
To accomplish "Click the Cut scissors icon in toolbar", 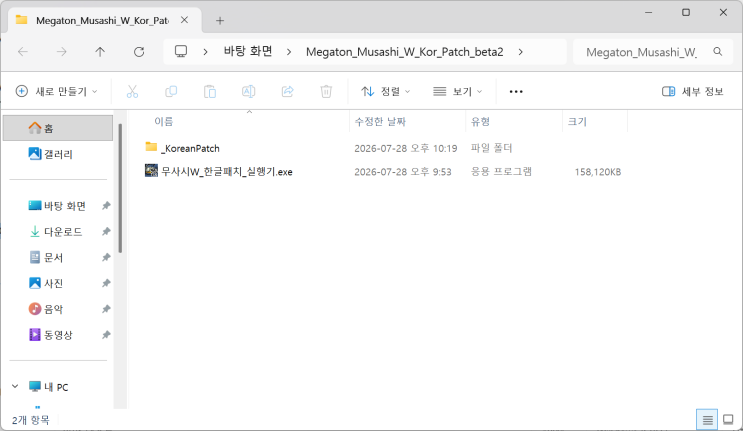I will (132, 91).
